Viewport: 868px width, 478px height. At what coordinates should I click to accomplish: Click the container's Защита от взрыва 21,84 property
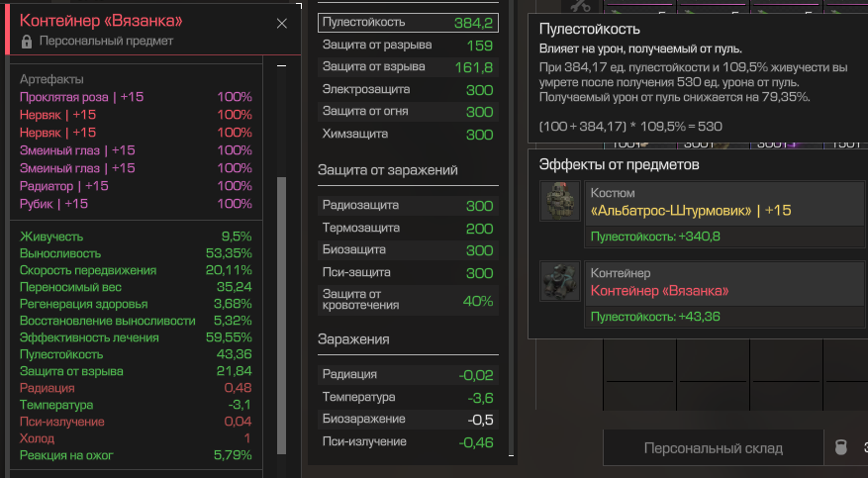click(136, 371)
